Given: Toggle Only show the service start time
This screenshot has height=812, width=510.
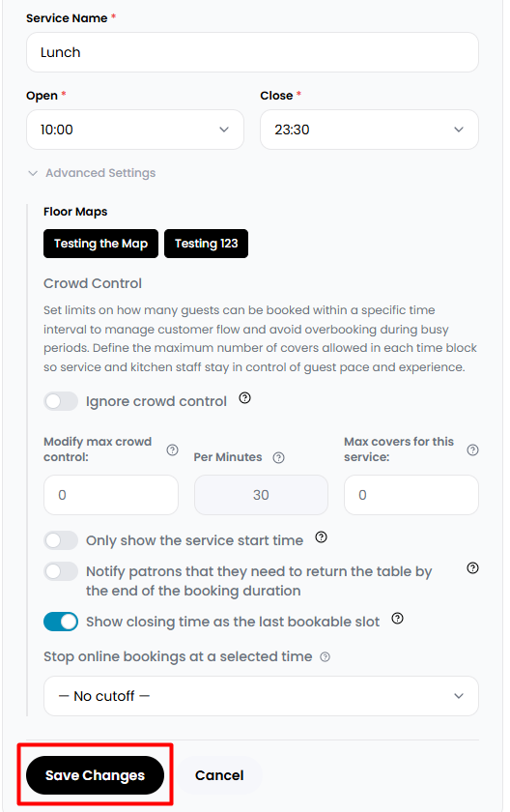Looking at the screenshot, I should point(61,540).
